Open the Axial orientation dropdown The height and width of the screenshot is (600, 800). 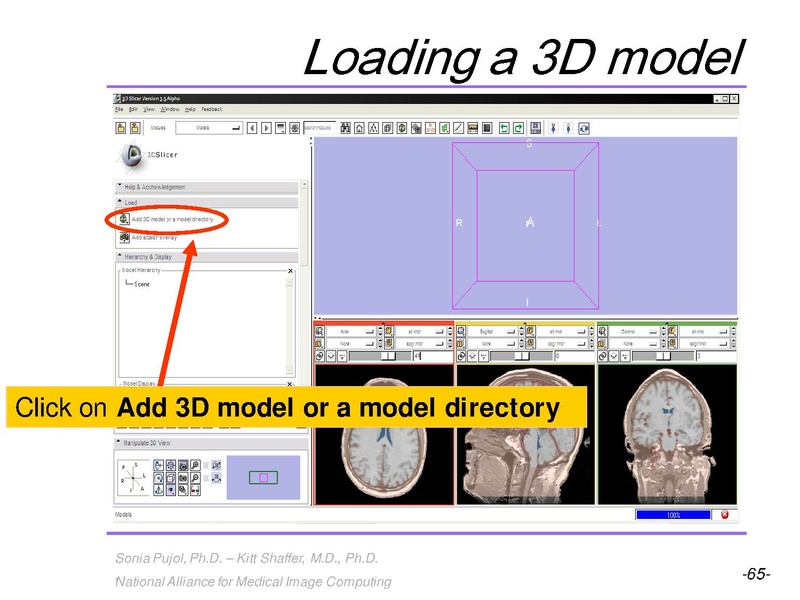coord(351,331)
